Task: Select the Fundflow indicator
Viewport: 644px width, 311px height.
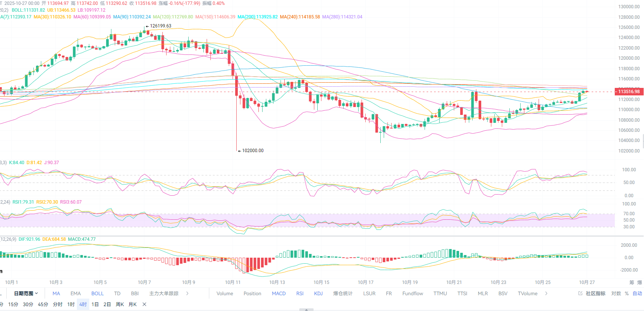Action: tap(413, 293)
